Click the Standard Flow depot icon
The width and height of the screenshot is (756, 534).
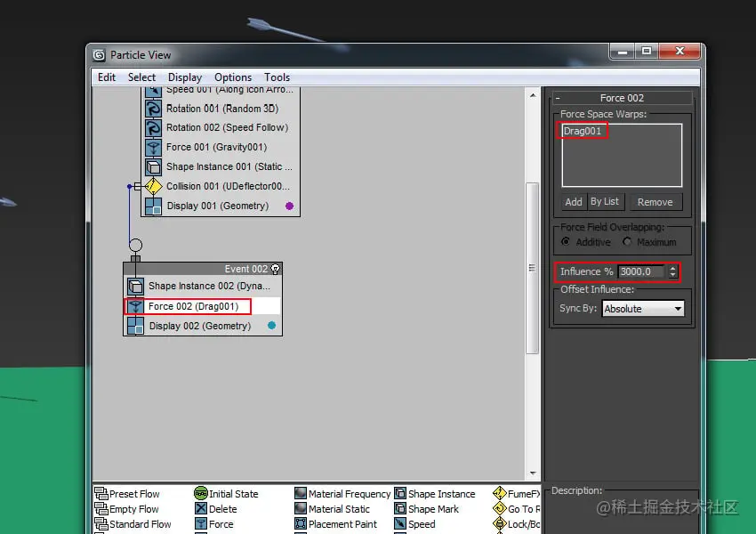pos(101,523)
